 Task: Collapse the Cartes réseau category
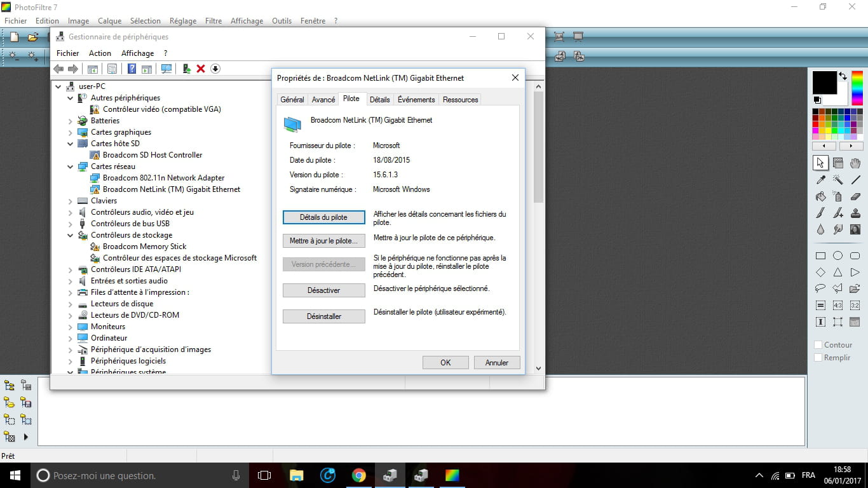tap(71, 166)
